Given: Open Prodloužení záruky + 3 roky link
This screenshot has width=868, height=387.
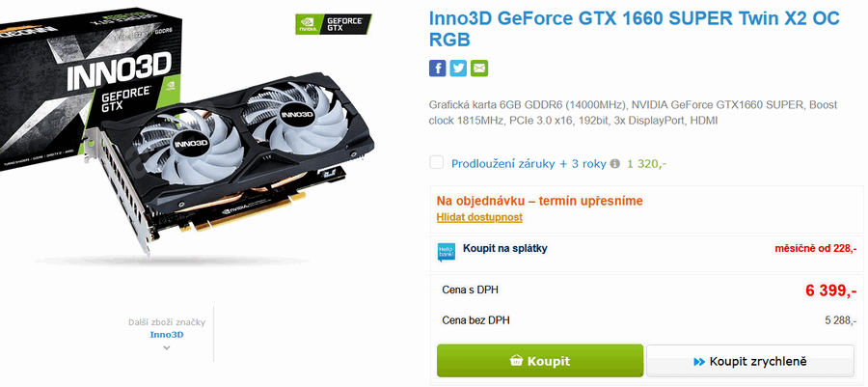Looking at the screenshot, I should pos(529,164).
